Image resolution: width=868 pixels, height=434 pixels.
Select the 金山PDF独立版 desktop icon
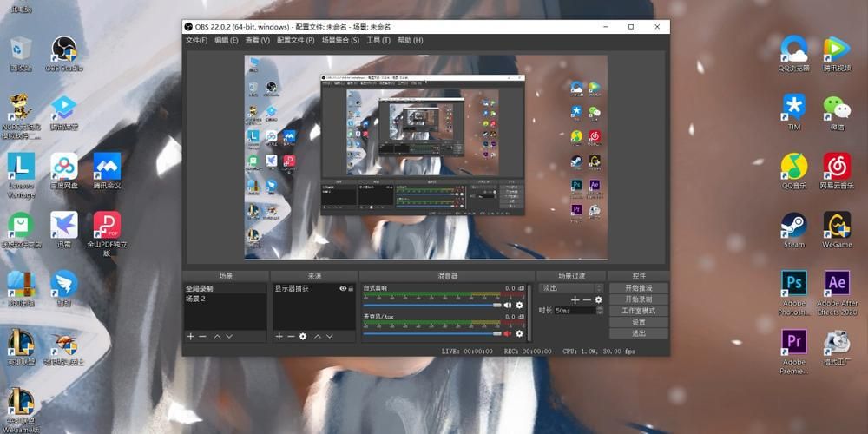(107, 234)
